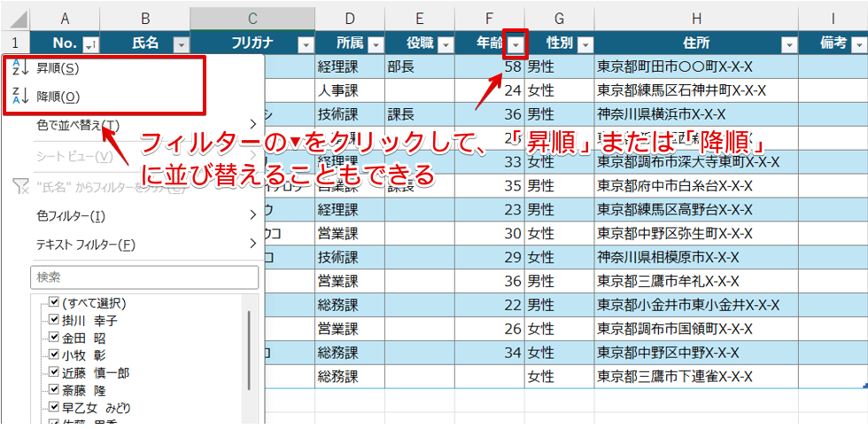Click the 東京都調布市深大寺東町X-X-X address cell

click(x=696, y=162)
